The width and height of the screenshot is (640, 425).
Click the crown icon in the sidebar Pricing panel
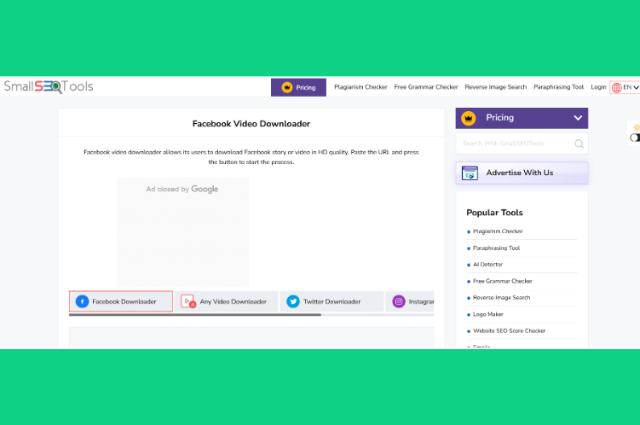click(469, 118)
